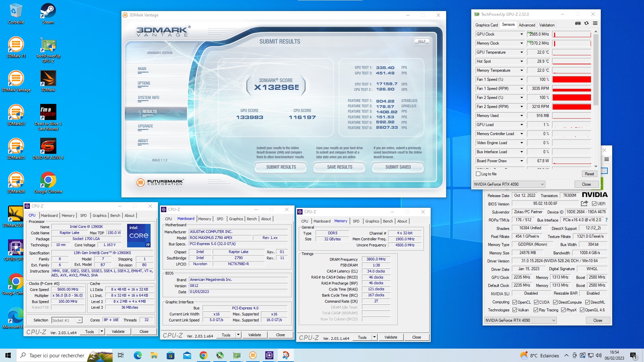This screenshot has height=362, width=644.
Task: Open GPU-Z hamburger menu icon
Action: 595,23
